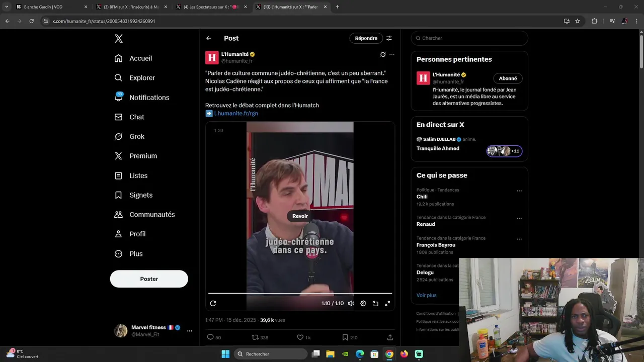Switch to BFM sur X tab
644x362 pixels.
point(131,7)
